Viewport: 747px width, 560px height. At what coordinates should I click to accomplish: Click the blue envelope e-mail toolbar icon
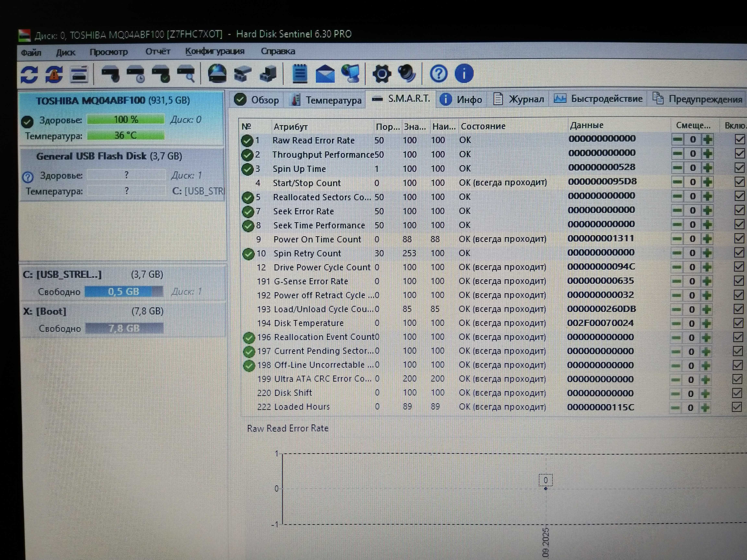click(325, 74)
